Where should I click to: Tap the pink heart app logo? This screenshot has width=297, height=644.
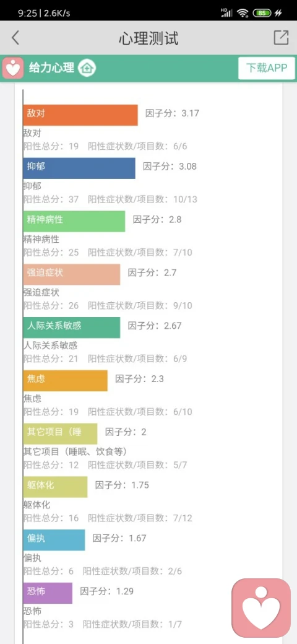[13, 67]
